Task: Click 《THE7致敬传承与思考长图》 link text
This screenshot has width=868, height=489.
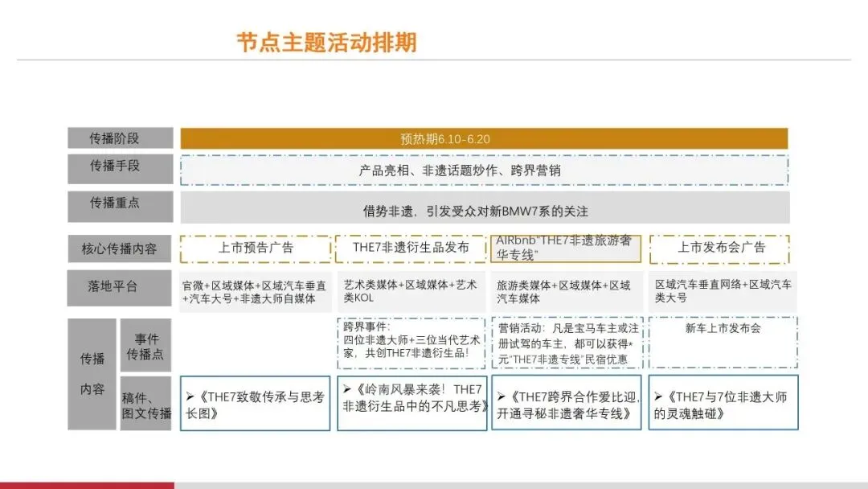Action: (256, 402)
